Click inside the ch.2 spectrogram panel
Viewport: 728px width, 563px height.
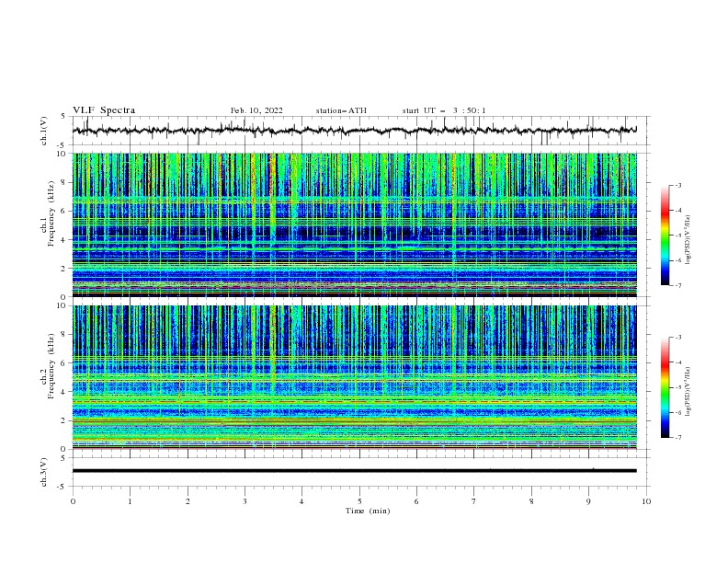point(354,377)
